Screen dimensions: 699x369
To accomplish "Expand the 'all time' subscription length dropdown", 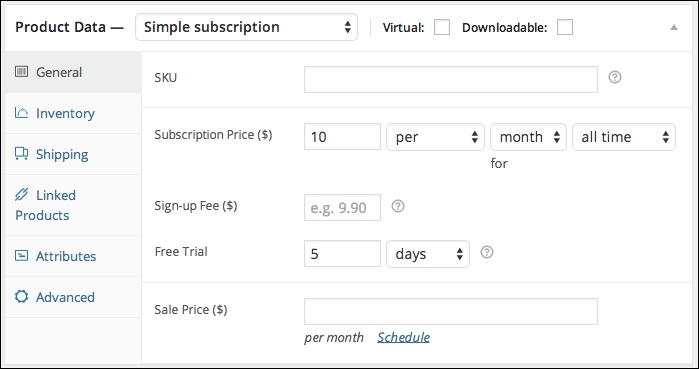I will tap(624, 137).
